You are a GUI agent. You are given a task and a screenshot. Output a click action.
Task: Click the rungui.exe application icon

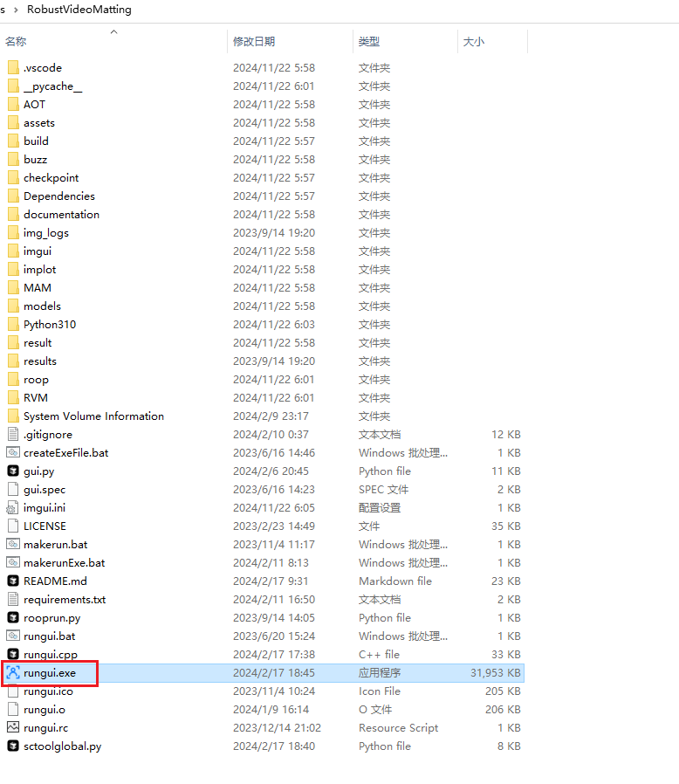coord(13,673)
